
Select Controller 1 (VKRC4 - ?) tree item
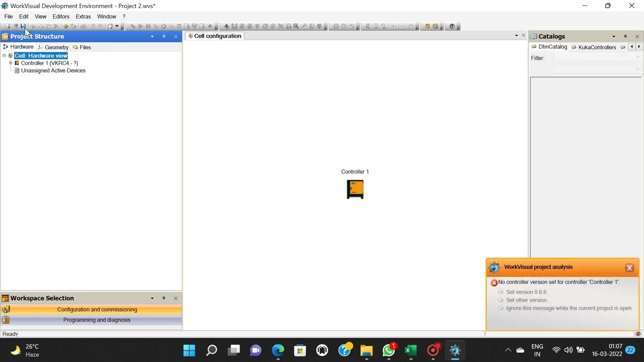(49, 63)
